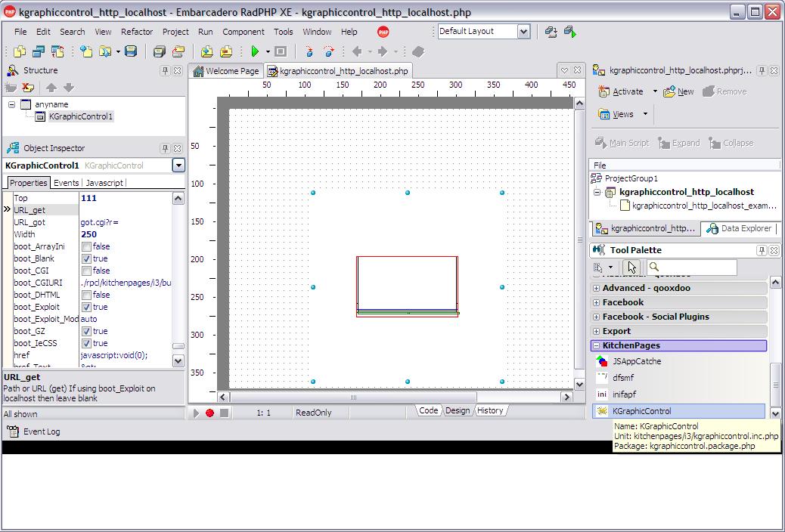
Task: Click the Delete icon in Structure toolbar
Action: (x=29, y=88)
